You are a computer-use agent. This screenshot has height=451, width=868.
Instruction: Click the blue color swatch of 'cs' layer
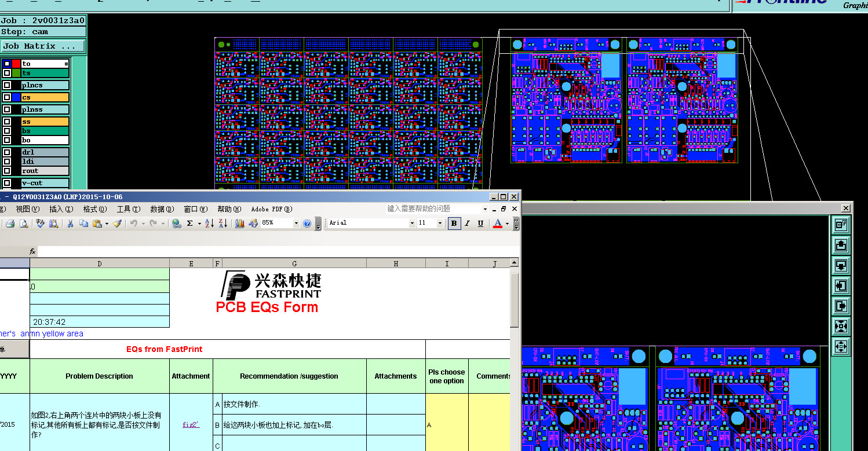[16, 97]
